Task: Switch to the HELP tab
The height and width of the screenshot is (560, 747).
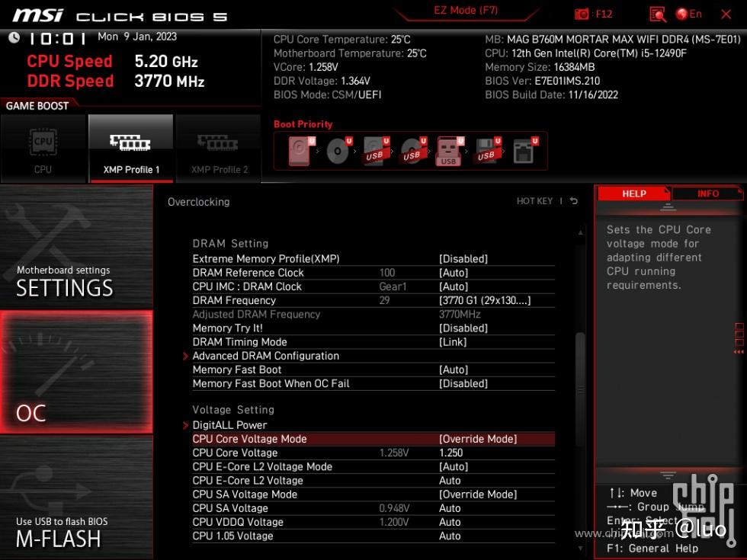Action: tap(633, 194)
